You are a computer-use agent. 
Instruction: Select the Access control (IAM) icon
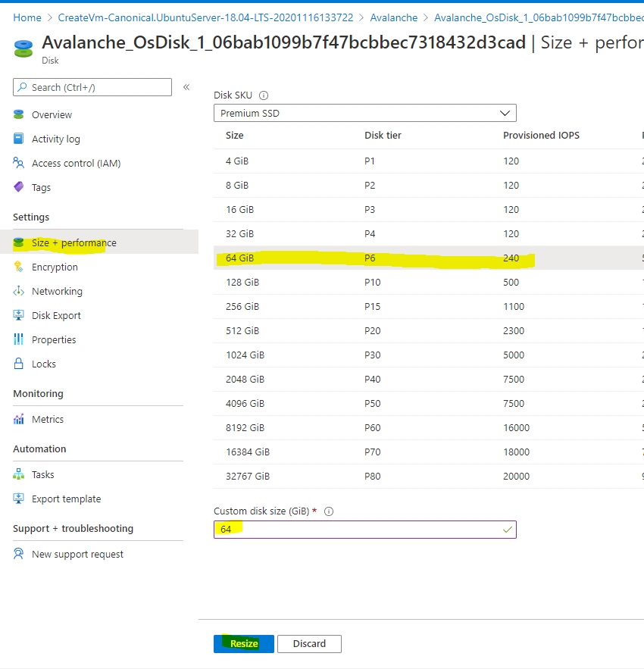19,163
